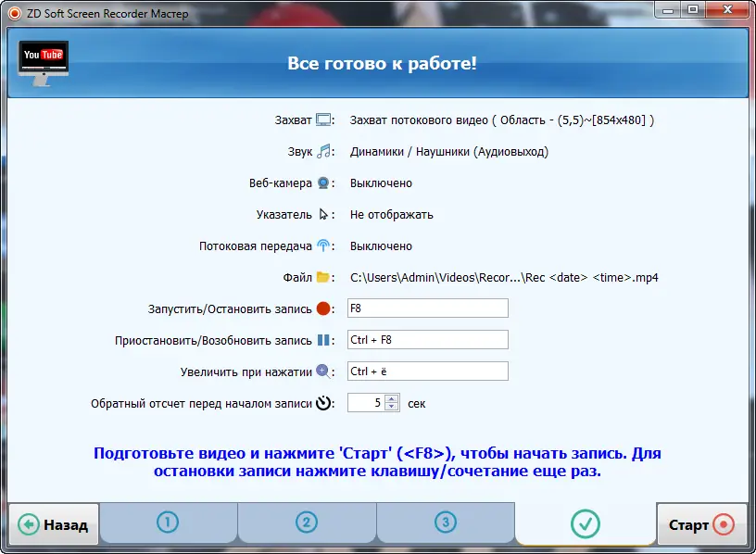
Task: Click the red record circle icon
Action: point(322,307)
